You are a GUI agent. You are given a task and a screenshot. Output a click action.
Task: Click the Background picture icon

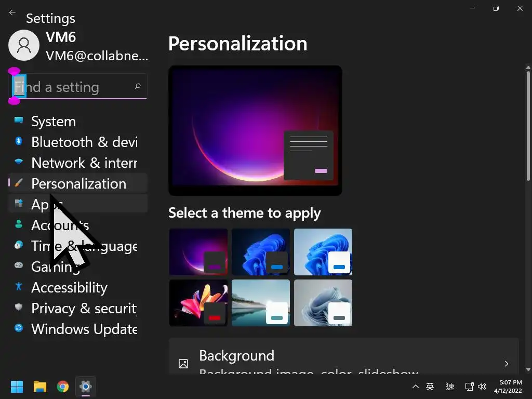click(x=183, y=364)
